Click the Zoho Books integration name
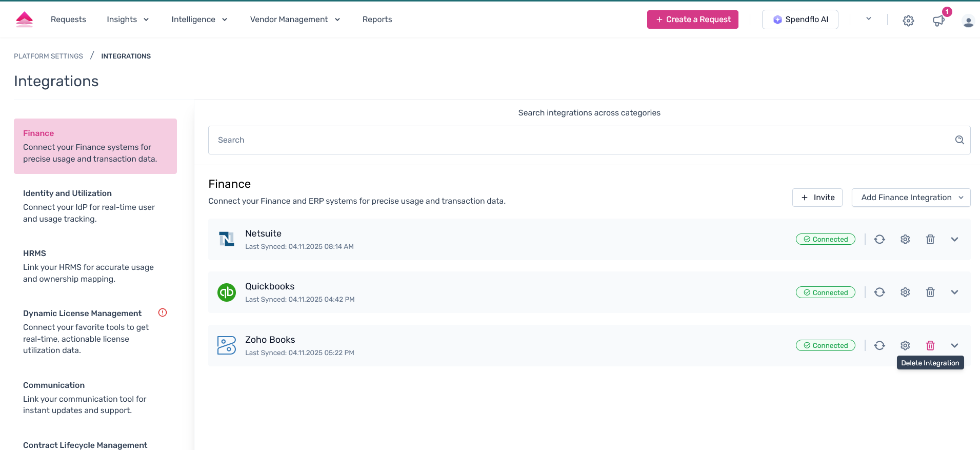Screen dimensions: 980x450 270,340
